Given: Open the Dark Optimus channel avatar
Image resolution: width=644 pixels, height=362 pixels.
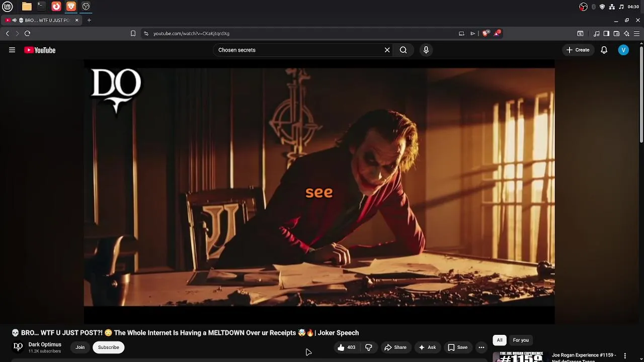Looking at the screenshot, I should pos(18,347).
